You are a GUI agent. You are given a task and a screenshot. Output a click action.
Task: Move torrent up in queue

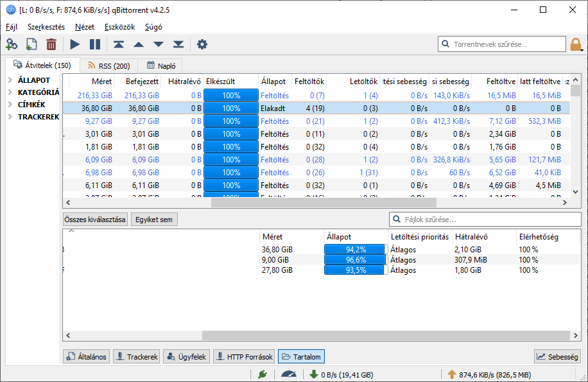click(x=139, y=44)
